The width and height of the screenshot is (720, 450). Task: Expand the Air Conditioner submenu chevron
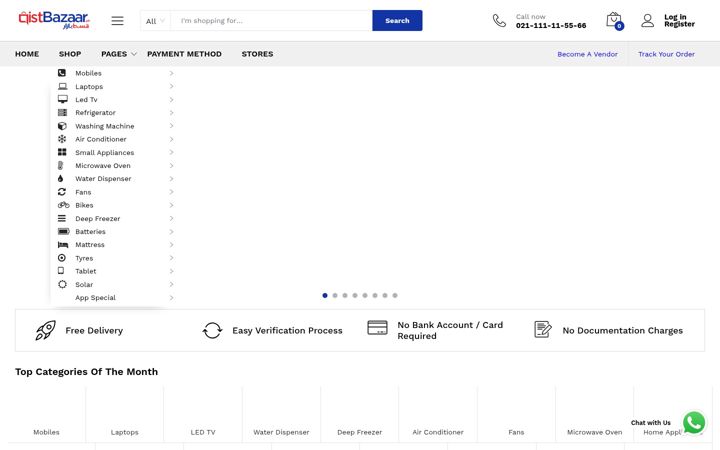[x=171, y=139]
